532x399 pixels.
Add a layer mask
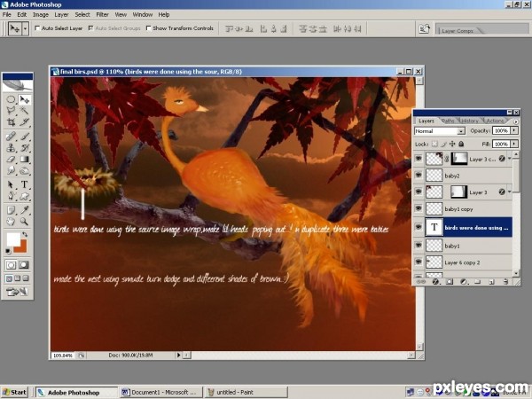pyautogui.click(x=450, y=282)
